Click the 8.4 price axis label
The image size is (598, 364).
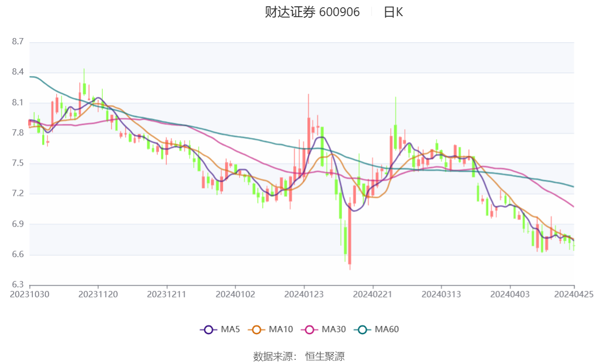click(18, 72)
